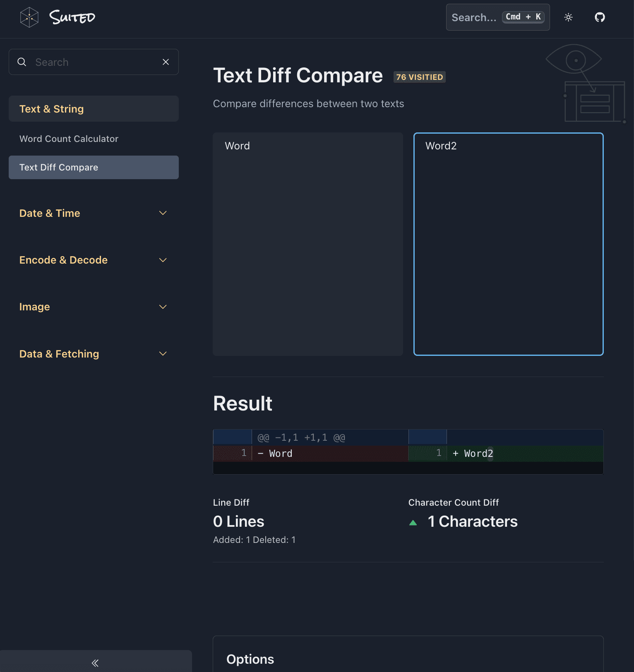
Task: Expand Data & Fetching chevron
Action: pos(163,354)
